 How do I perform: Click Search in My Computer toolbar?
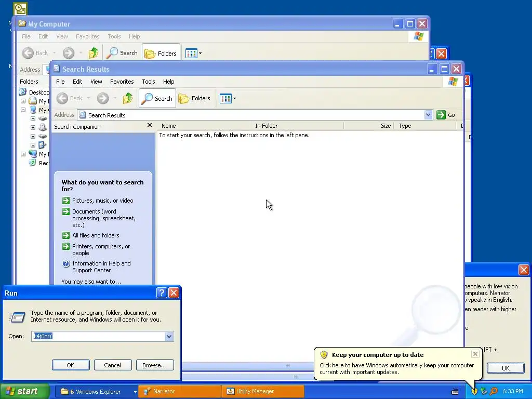[122, 53]
